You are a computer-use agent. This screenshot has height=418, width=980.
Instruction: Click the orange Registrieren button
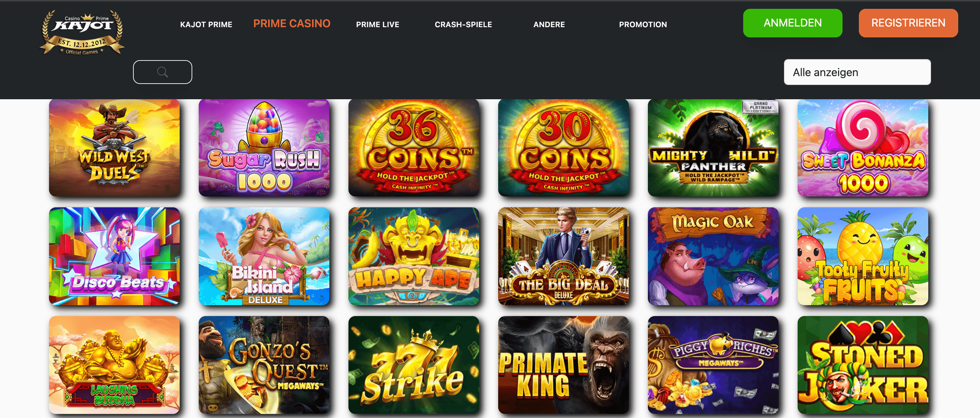tap(908, 23)
